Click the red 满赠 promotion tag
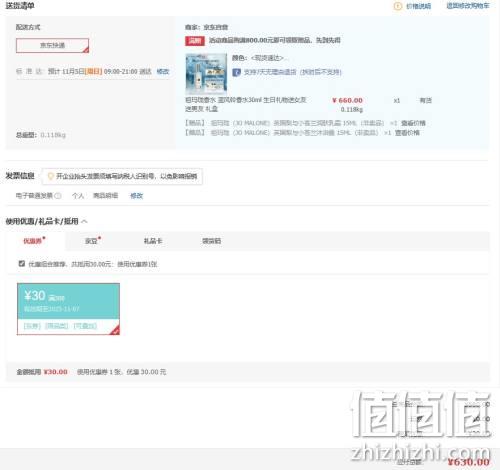 pos(195,41)
